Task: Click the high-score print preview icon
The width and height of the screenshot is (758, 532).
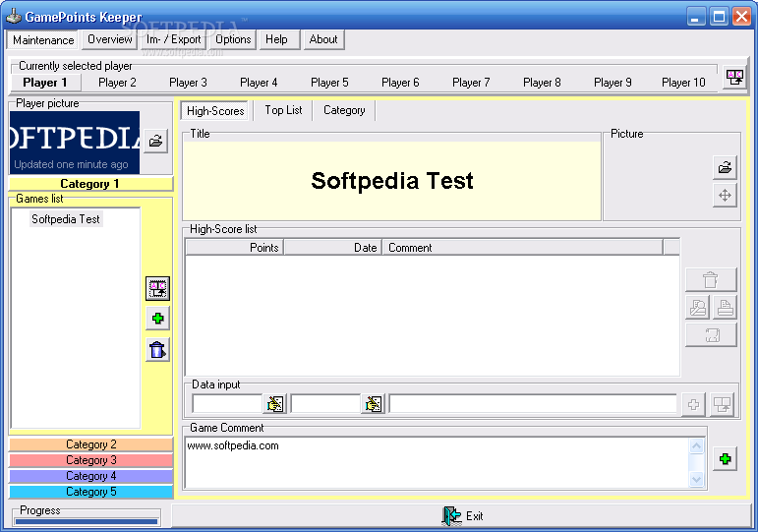Action: pyautogui.click(x=698, y=307)
